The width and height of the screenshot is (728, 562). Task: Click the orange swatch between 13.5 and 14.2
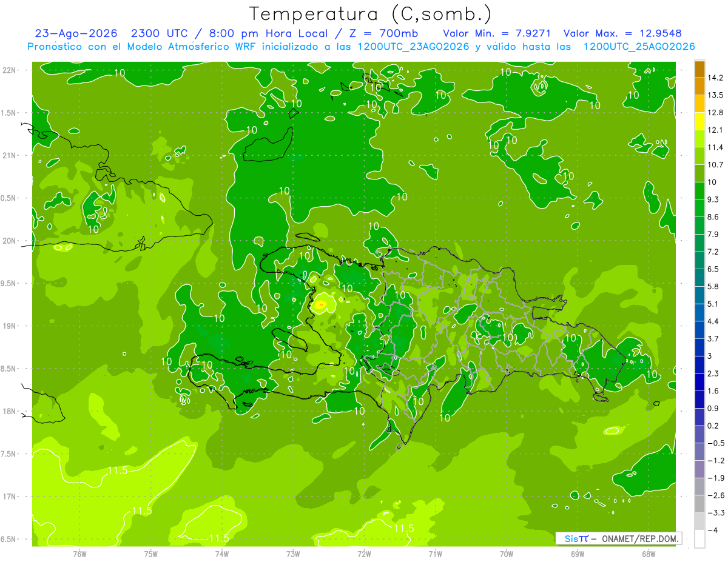[x=699, y=86]
